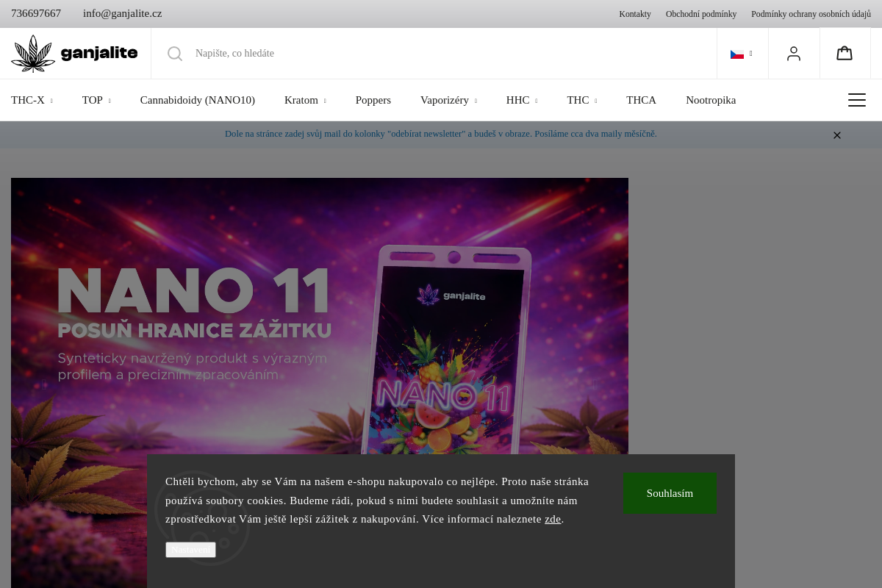Image resolution: width=882 pixels, height=588 pixels.
Task: Open the Nootropika category
Action: (711, 100)
